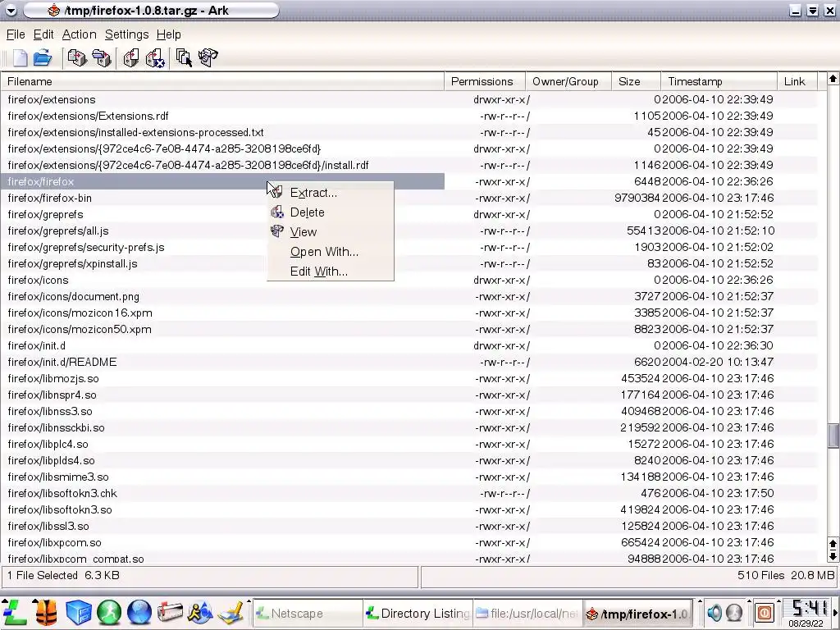Select firefox/libsoftokn3.chk row
840x630 pixels.
click(409, 493)
